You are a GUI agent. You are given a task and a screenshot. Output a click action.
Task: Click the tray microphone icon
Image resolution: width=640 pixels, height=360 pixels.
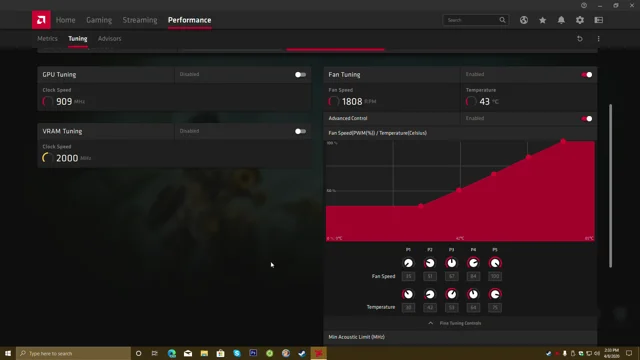[x=565, y=353]
